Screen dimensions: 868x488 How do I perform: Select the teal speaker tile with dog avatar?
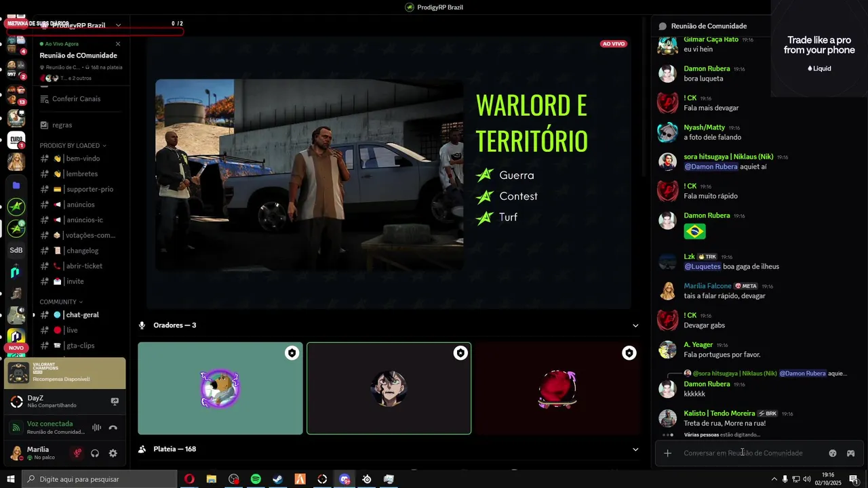220,388
